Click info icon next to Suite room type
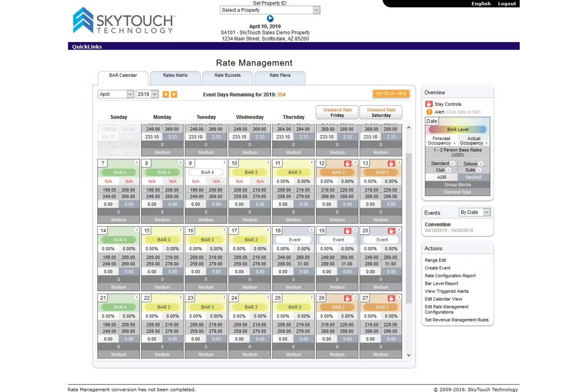The image size is (588, 392). point(479,170)
